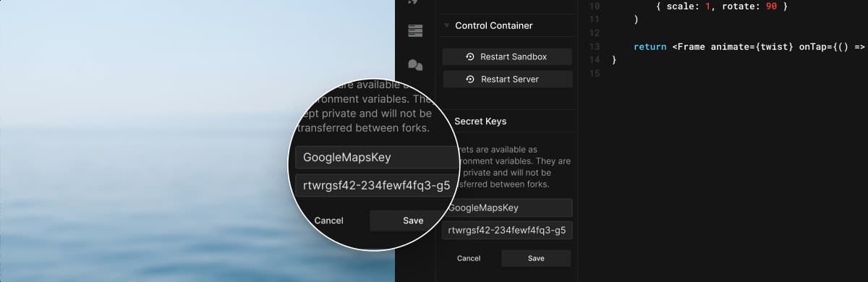Click code line 13 with return Frame
The width and height of the screenshot is (868, 282).
tap(749, 46)
